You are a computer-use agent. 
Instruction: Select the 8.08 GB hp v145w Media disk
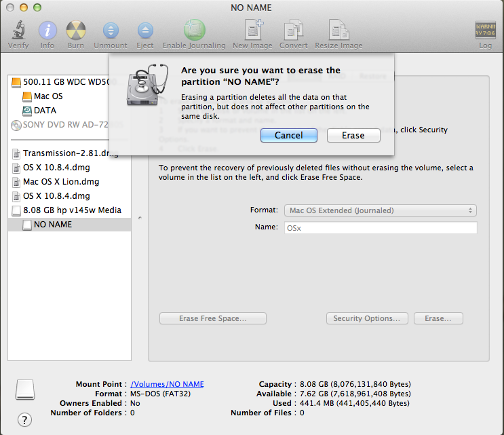[69, 210]
